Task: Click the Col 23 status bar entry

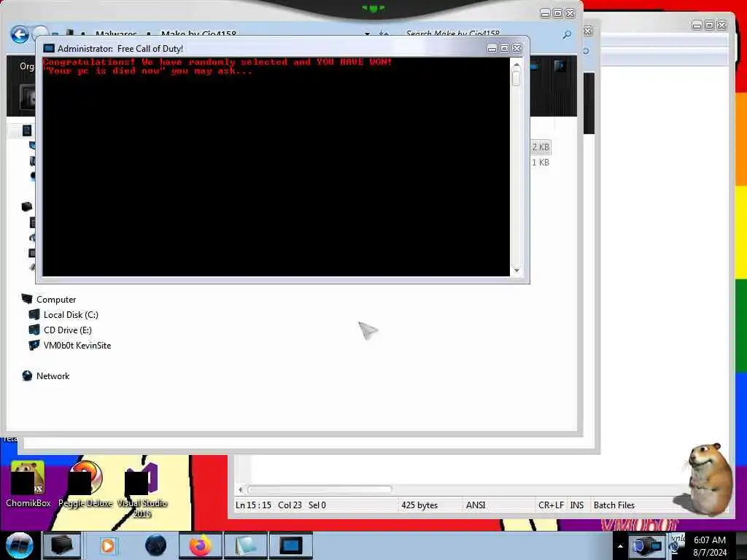Action: point(290,505)
